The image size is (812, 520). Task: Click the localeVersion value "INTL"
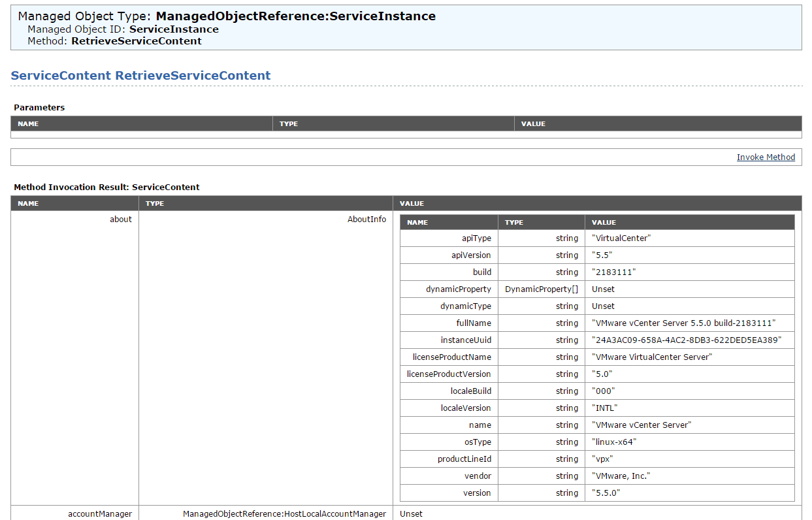pos(604,408)
